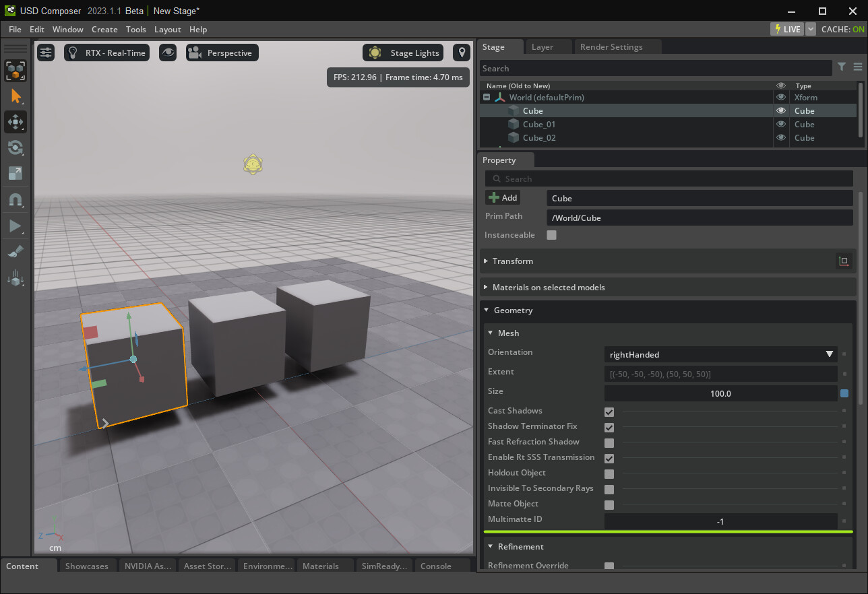Open the Perspective camera menu
The height and width of the screenshot is (594, 868).
pos(222,53)
